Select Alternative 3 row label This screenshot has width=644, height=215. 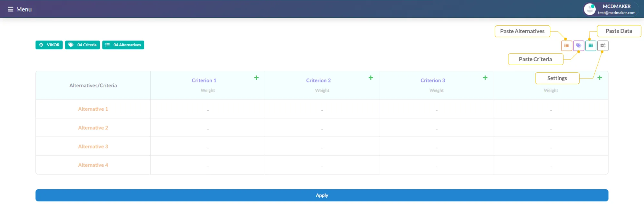point(93,146)
